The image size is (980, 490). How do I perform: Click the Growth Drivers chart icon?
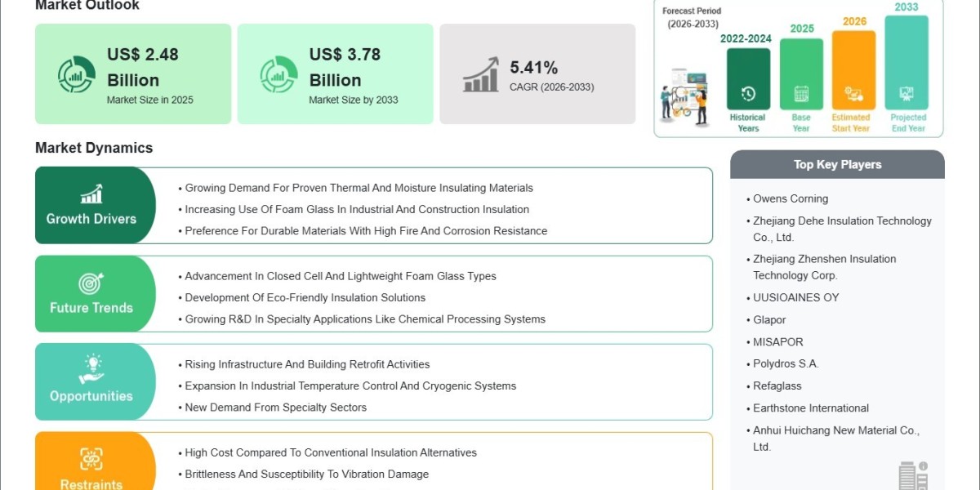point(91,194)
